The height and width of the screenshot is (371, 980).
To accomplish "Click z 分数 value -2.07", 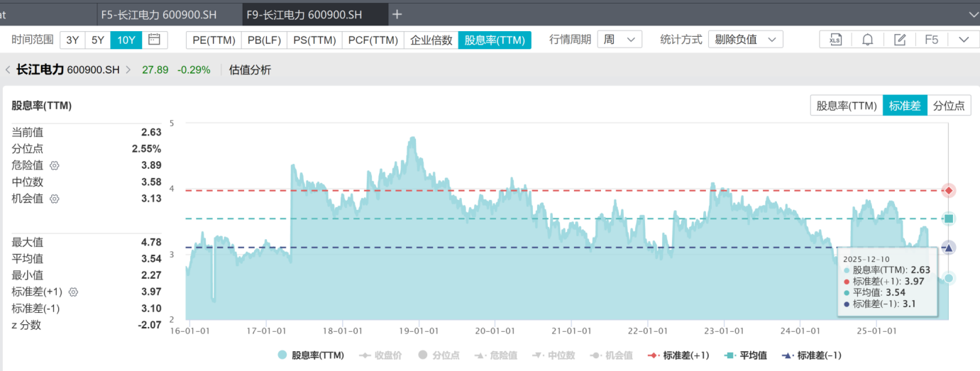I will pos(149,325).
